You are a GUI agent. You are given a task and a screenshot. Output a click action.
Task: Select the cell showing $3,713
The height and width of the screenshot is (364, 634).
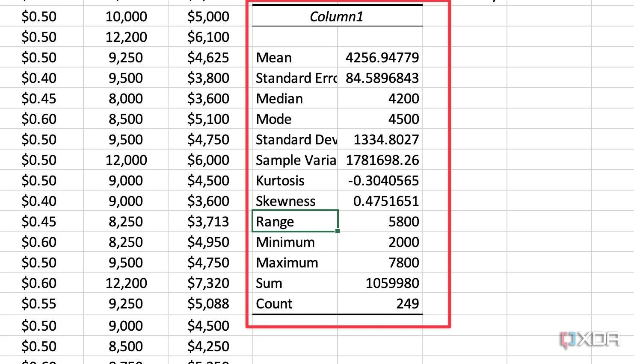coord(208,222)
